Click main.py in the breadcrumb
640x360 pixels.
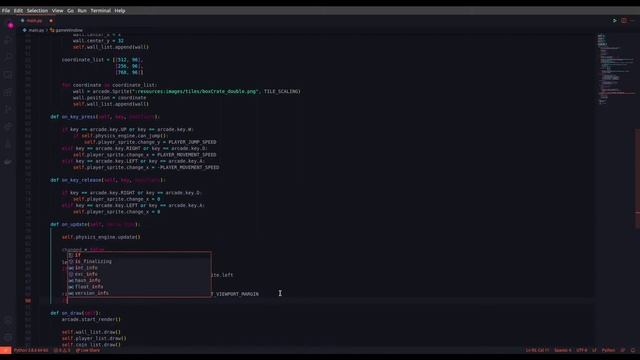(36, 30)
